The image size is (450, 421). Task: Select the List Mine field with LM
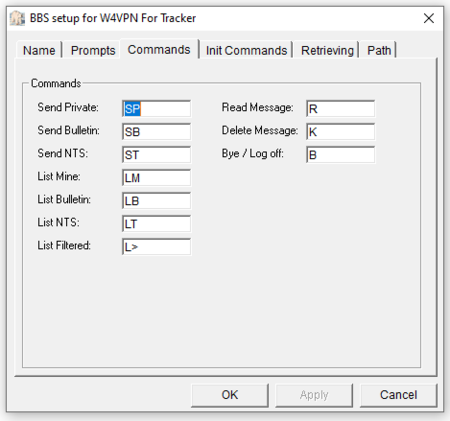coord(156,178)
